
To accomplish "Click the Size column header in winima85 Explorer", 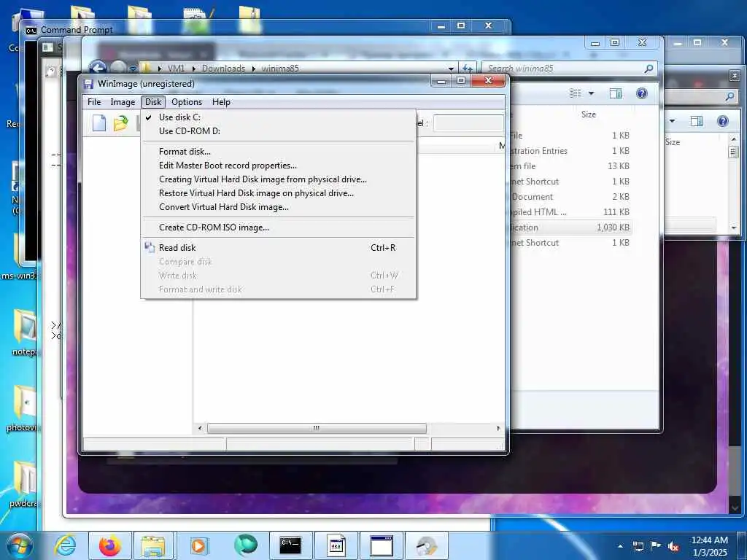I will pyautogui.click(x=589, y=114).
